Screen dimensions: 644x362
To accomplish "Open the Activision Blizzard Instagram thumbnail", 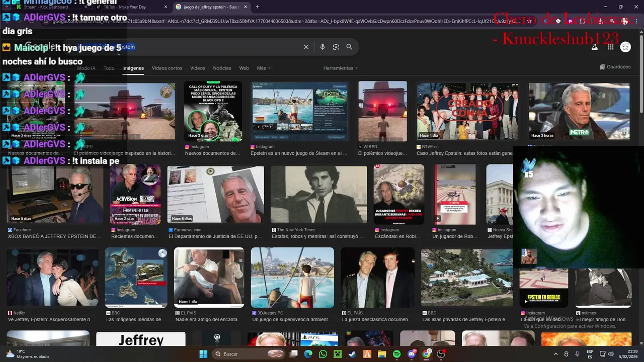I will [x=135, y=194].
